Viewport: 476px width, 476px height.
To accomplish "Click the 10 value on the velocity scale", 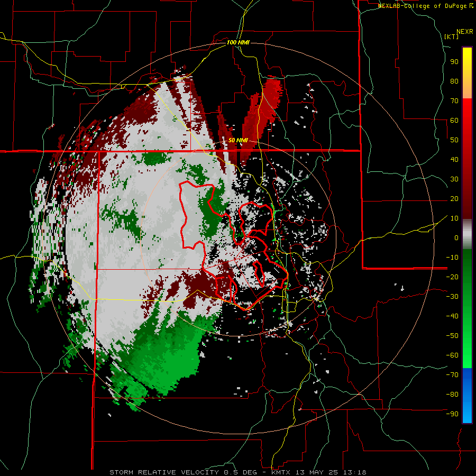I will click(454, 218).
